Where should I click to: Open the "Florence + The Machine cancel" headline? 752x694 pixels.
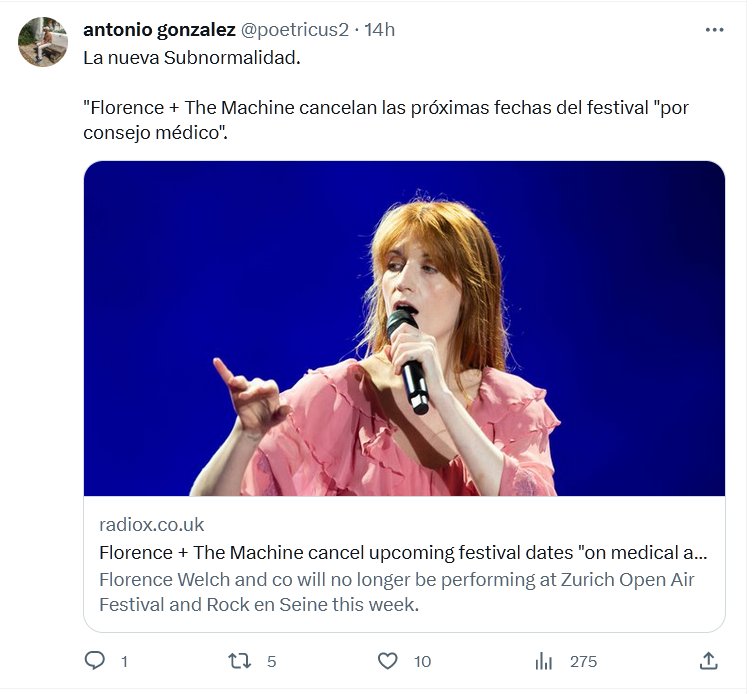[x=403, y=552]
